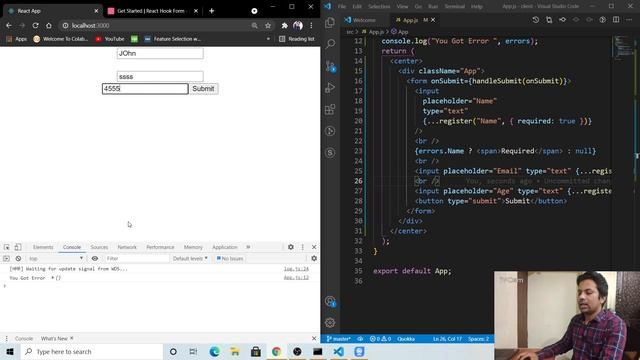
Task: Switch to the Sources tab in DevTools
Action: [99, 247]
